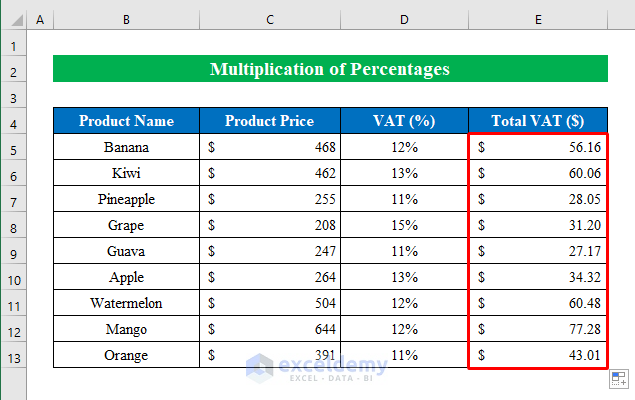Click the Multiplication of Percentages title cell
The image size is (635, 400).
[330, 68]
